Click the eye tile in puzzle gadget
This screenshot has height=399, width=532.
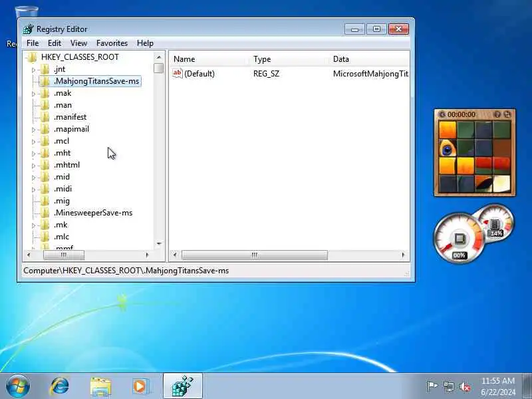(x=447, y=148)
